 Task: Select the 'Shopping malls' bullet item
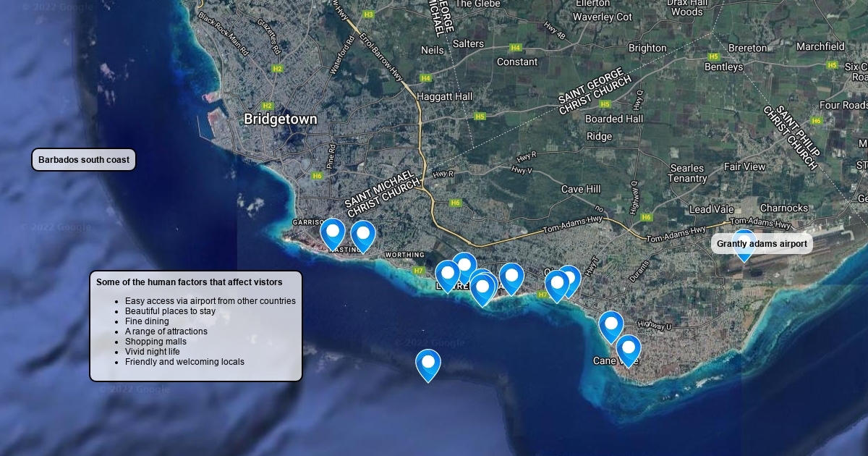pos(156,342)
